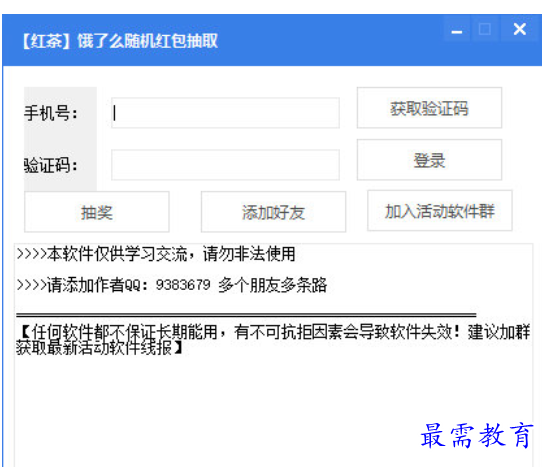Minimize the 红茶 window
This screenshot has height=467, width=542.
point(457,30)
